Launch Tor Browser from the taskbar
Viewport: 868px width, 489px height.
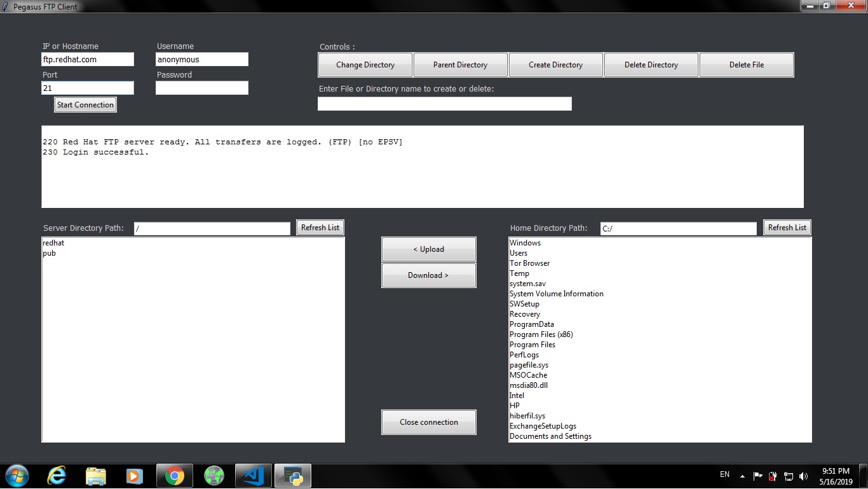pos(214,476)
